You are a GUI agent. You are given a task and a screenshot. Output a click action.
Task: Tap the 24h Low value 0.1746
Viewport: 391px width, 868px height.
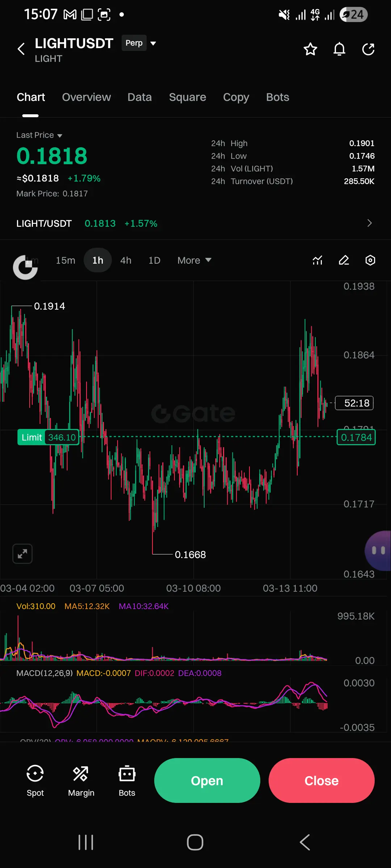point(362,156)
